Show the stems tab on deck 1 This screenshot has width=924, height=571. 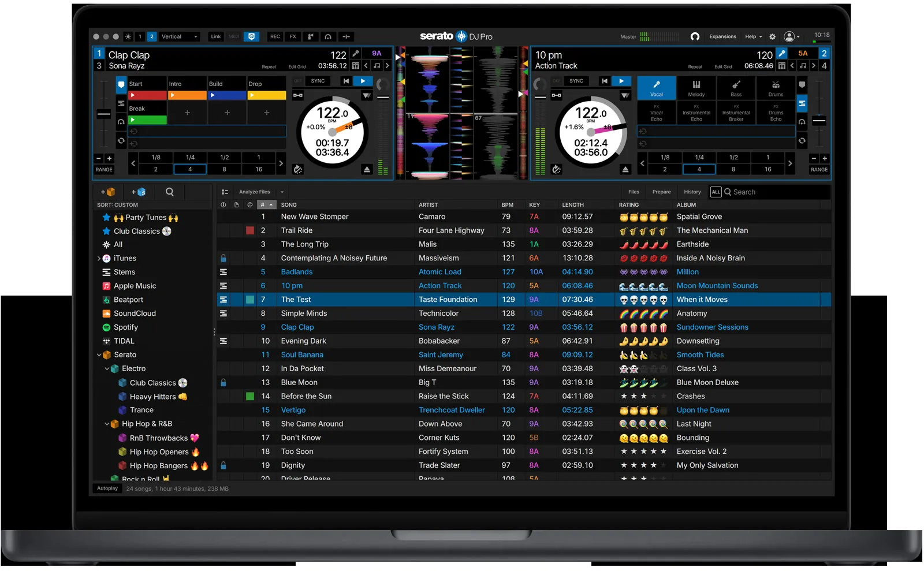121,103
